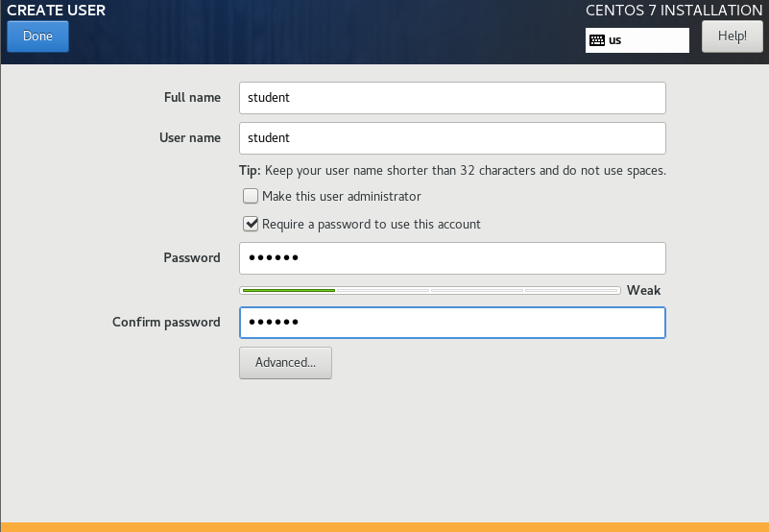
Task: Open the Advanced... user settings
Action: click(285, 363)
